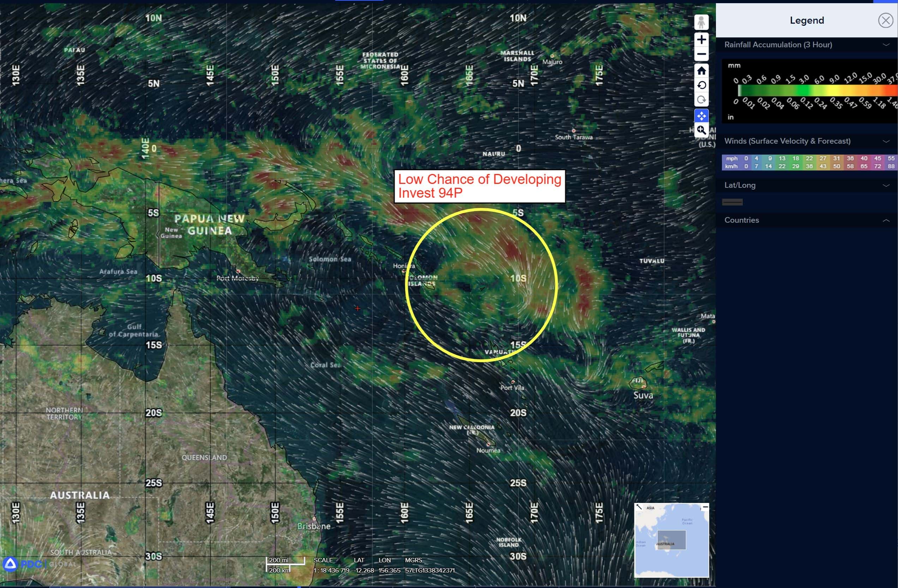The width and height of the screenshot is (898, 588).
Task: Collapse Rainfall Accumulation (3 Hour) section
Action: 886,45
